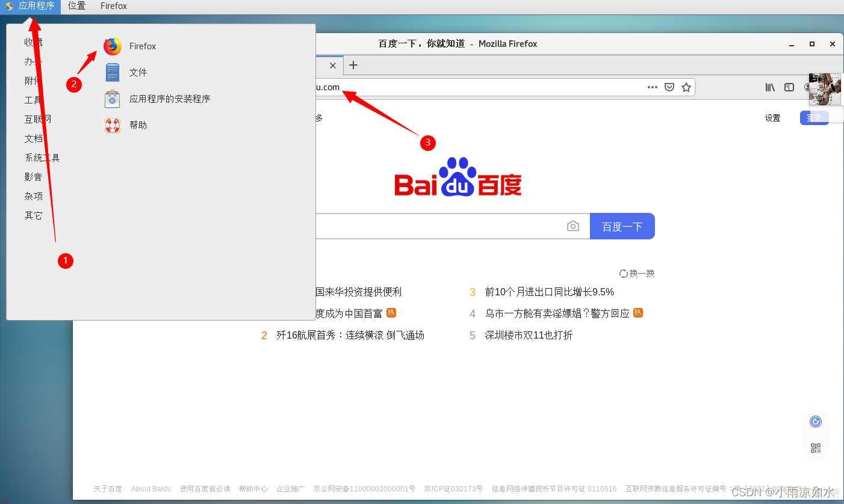Click the 设置 link on Baidu

(773, 118)
